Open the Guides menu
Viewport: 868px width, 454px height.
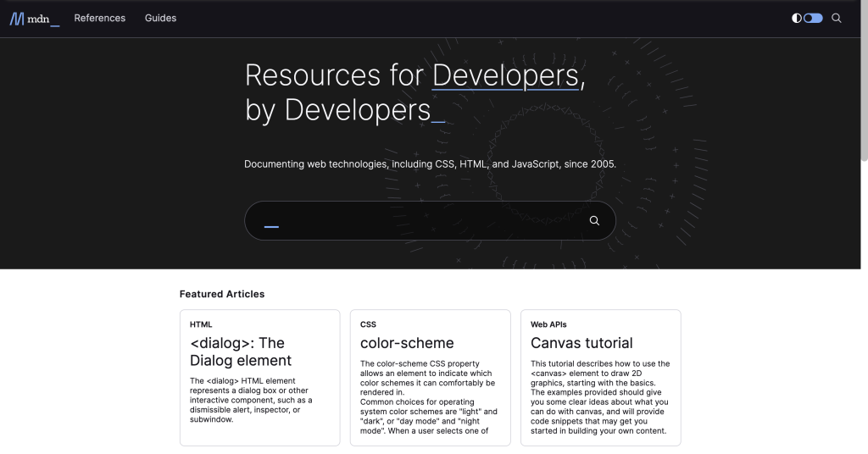point(160,18)
